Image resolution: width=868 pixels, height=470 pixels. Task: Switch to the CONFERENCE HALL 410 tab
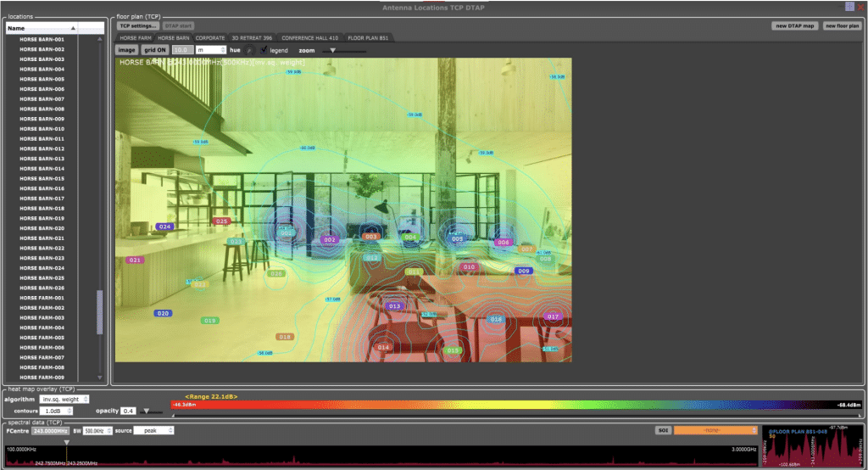click(x=309, y=38)
